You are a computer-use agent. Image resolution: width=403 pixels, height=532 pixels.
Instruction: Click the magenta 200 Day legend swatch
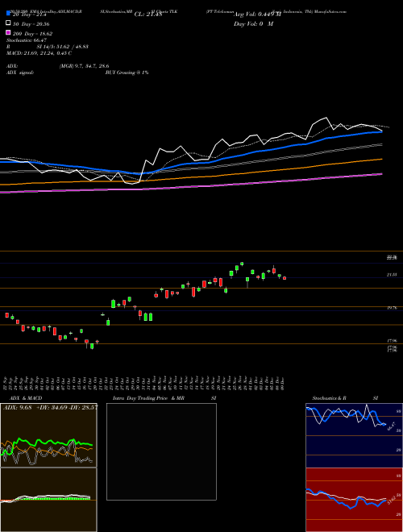(8, 33)
